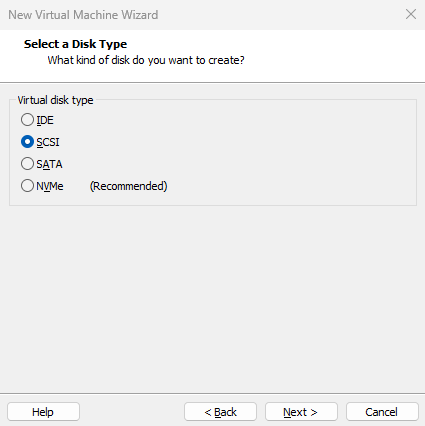Choose the SCSI disk type option
This screenshot has width=425, height=426.
tap(27, 142)
